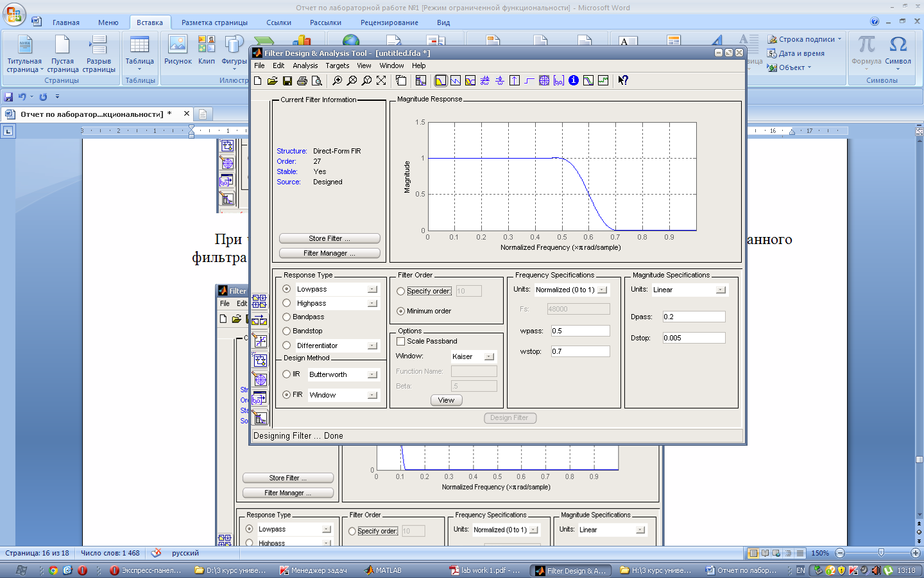Show Magnitude and Phase Responses icon

point(470,81)
